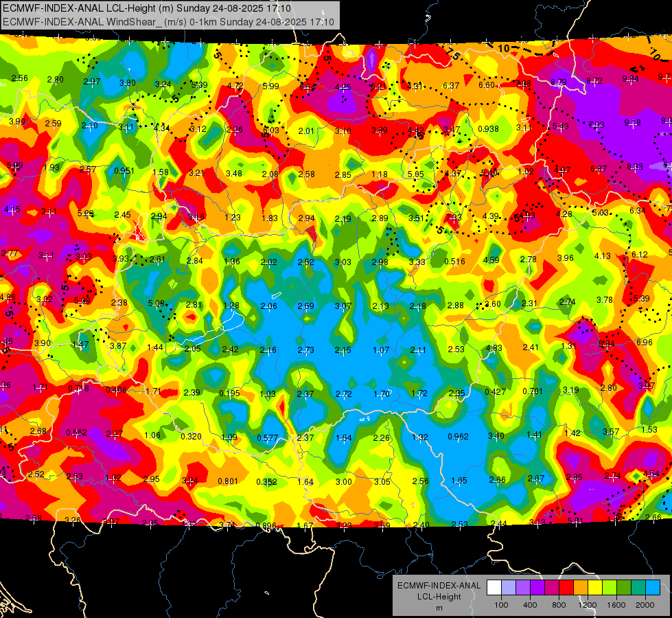The width and height of the screenshot is (672, 618).
Task: Click the wind shear value 3.80
Action: (x=127, y=83)
